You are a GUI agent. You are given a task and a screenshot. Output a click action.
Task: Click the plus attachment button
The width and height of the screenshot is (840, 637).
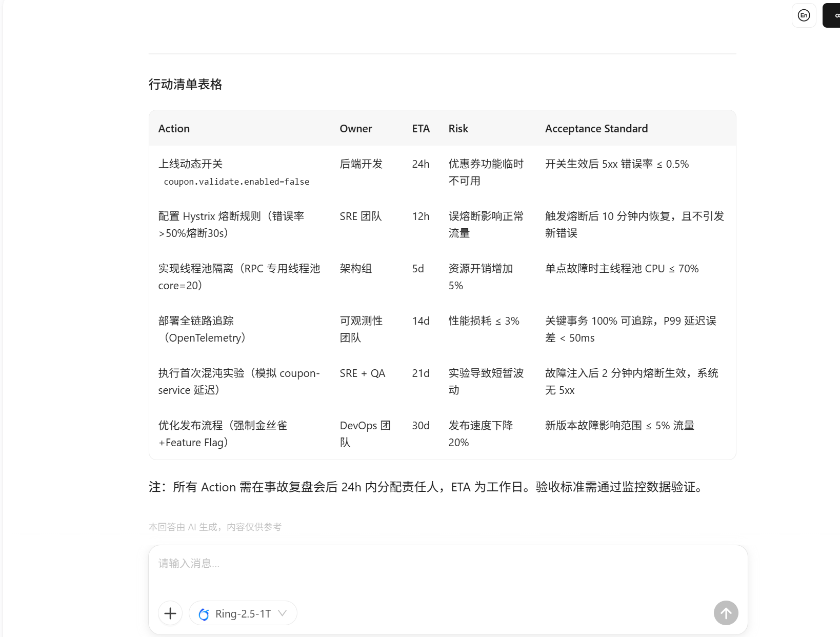pyautogui.click(x=170, y=613)
